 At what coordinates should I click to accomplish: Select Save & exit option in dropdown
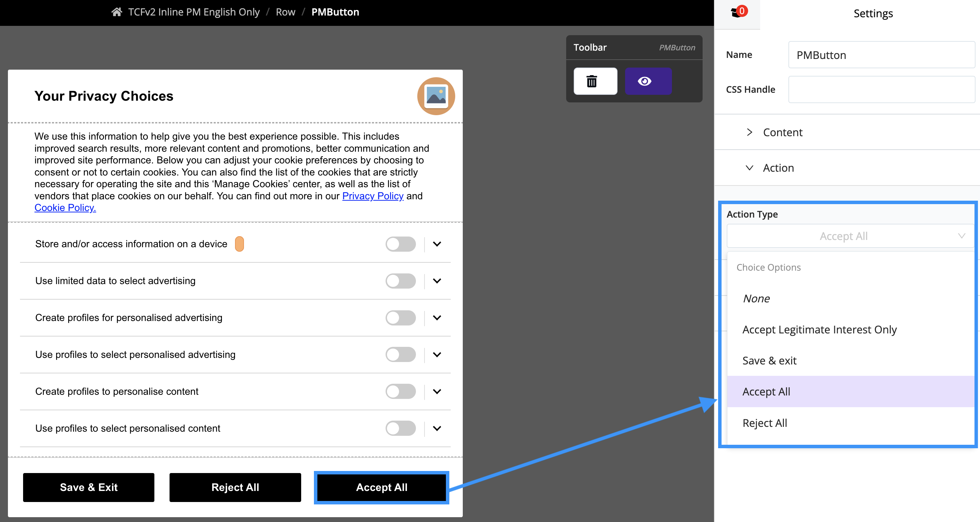(850, 361)
